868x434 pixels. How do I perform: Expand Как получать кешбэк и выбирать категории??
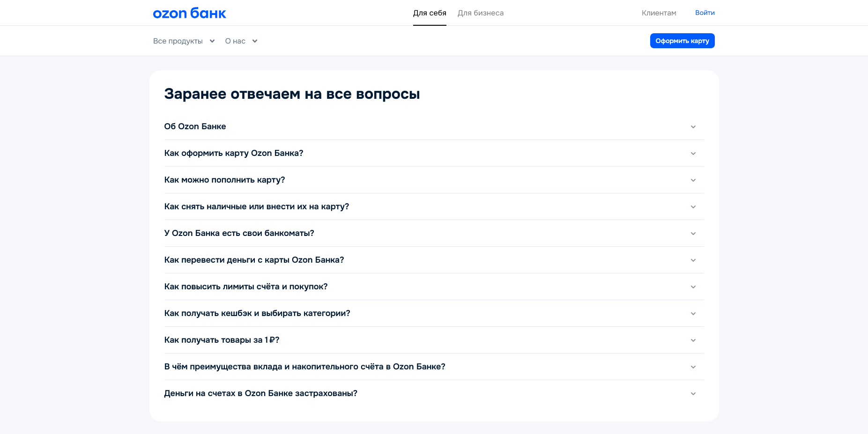click(434, 313)
